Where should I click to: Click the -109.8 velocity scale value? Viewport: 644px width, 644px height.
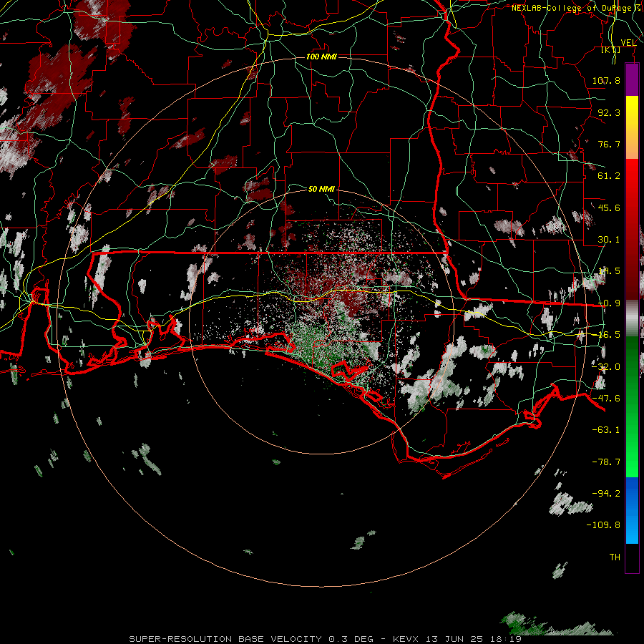[x=603, y=525]
